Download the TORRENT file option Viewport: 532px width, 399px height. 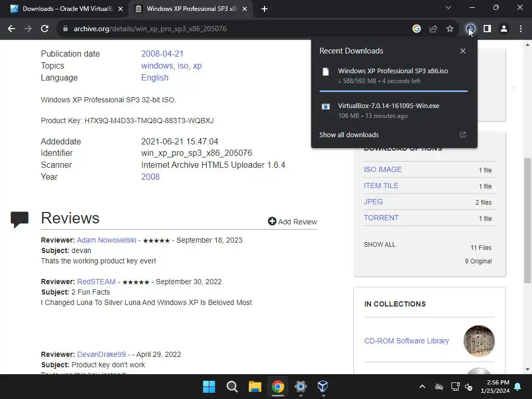tap(381, 218)
